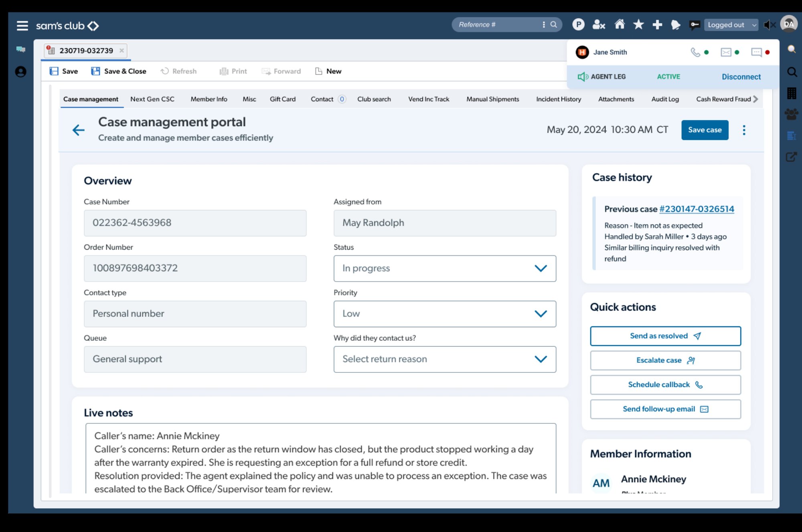This screenshot has height=532, width=802.
Task: Click the back arrow beside Case management portal
Action: click(x=78, y=130)
